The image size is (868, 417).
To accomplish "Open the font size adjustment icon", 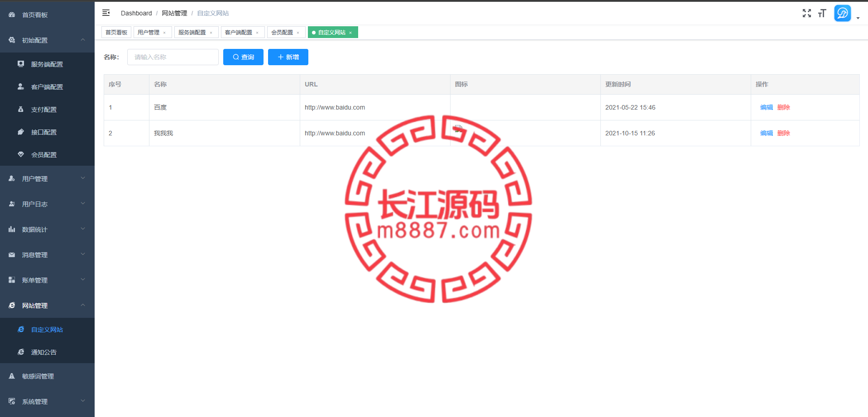I will click(822, 13).
